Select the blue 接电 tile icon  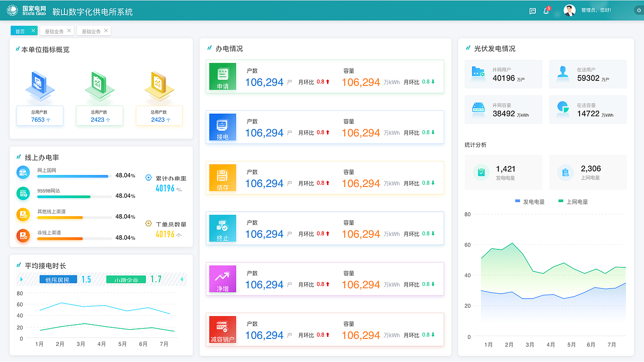[x=222, y=127]
